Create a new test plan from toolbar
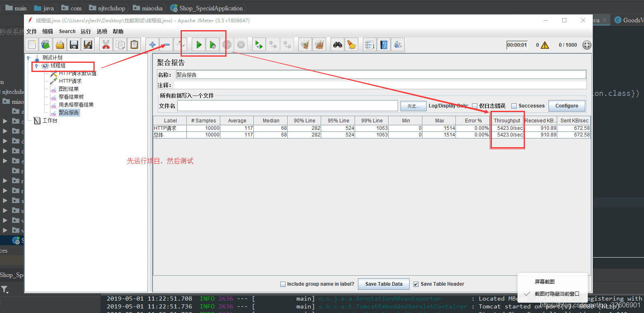The image size is (644, 313). (x=32, y=45)
